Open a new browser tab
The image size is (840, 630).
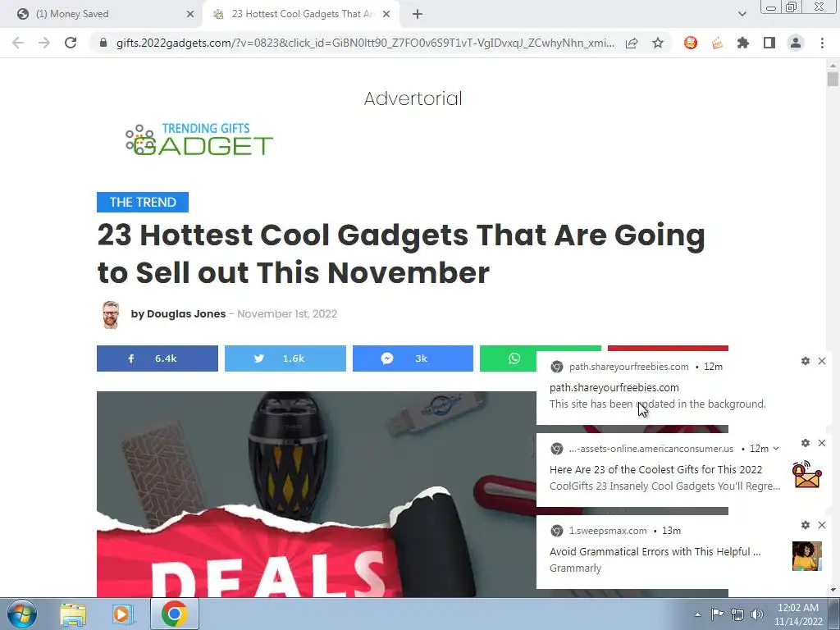pos(418,14)
